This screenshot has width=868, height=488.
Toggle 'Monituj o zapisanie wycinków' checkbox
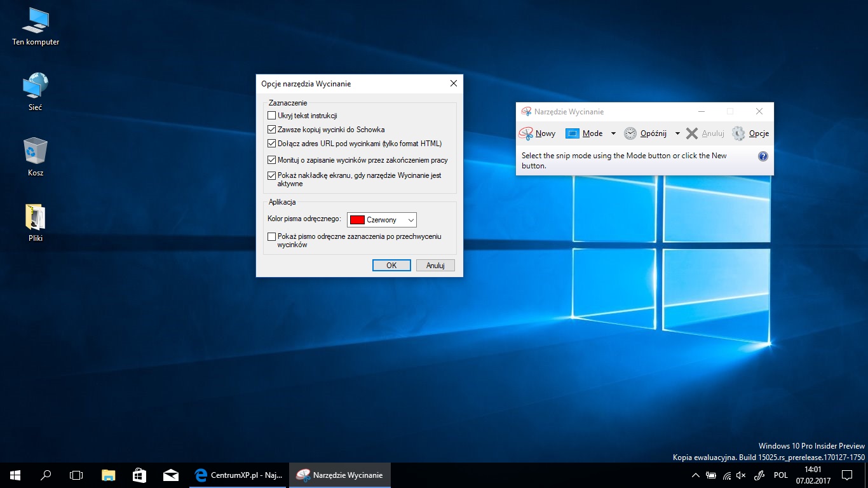272,160
